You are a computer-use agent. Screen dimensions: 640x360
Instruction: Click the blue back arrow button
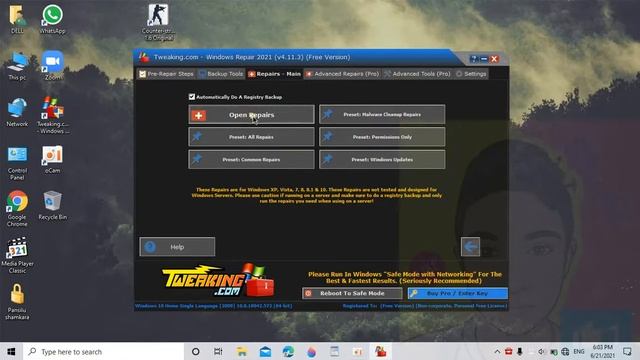[471, 247]
